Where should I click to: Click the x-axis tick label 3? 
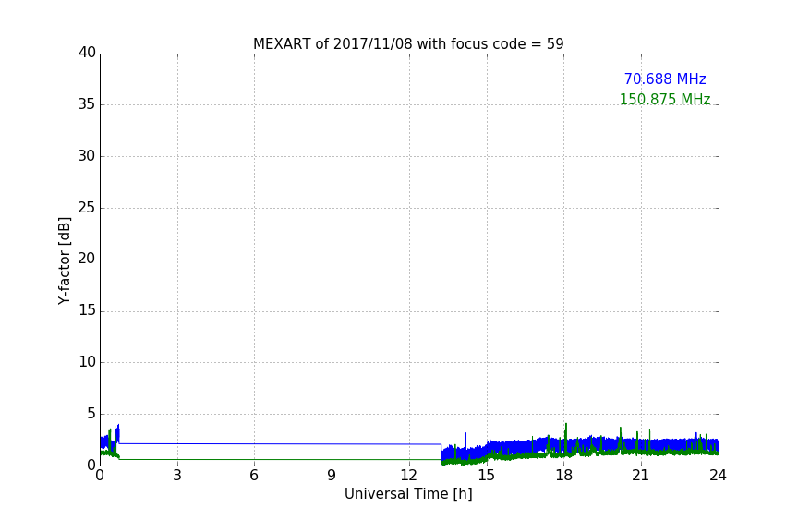point(177,476)
